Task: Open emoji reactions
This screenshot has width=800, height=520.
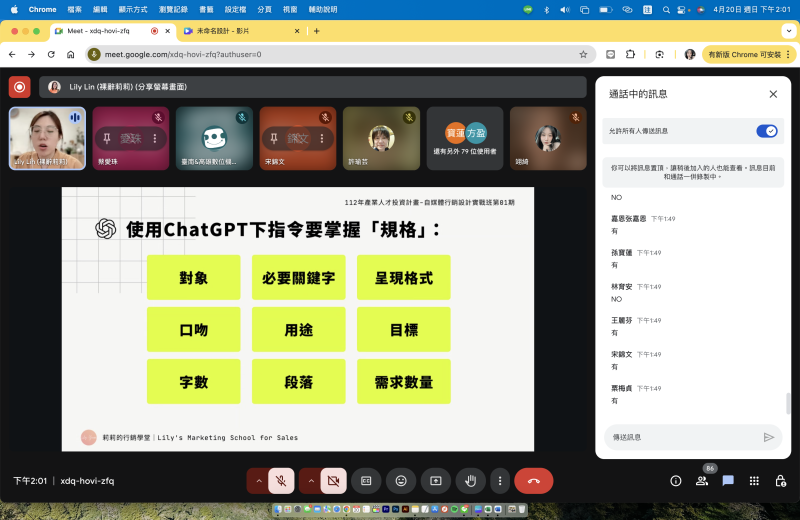Action: pos(401,481)
